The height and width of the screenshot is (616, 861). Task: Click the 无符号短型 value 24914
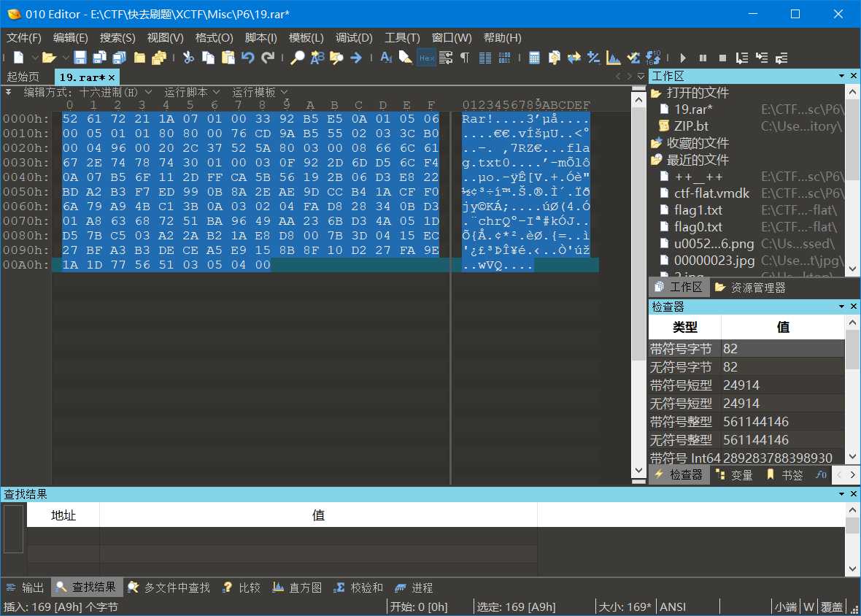tap(741, 404)
